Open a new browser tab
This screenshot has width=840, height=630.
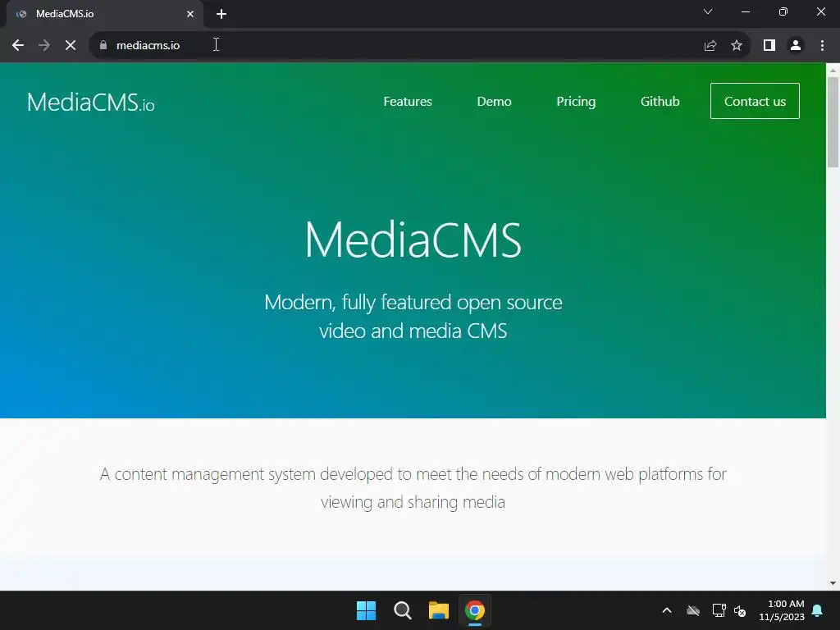click(x=221, y=14)
